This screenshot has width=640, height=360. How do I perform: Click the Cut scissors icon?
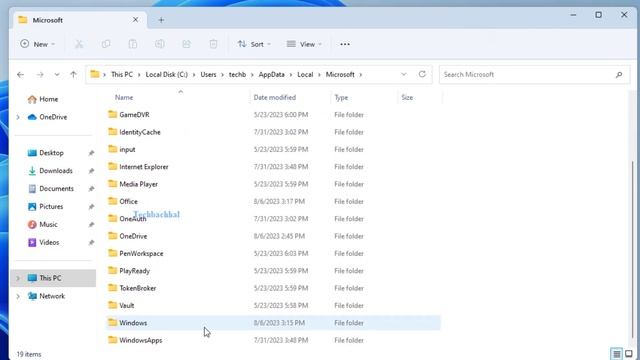pyautogui.click(x=79, y=44)
